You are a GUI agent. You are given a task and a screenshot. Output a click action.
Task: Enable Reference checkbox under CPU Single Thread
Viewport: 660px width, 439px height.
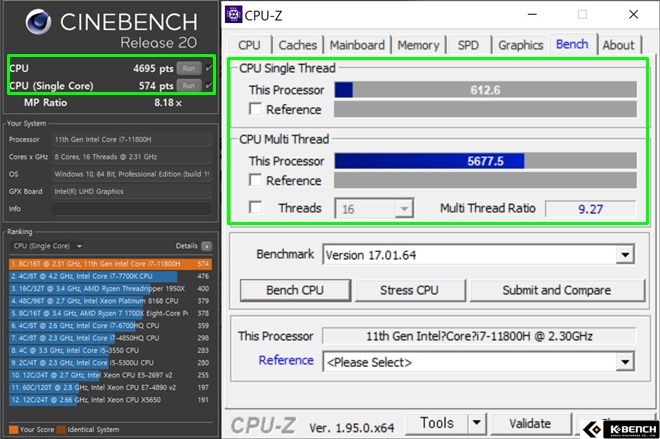coord(255,109)
